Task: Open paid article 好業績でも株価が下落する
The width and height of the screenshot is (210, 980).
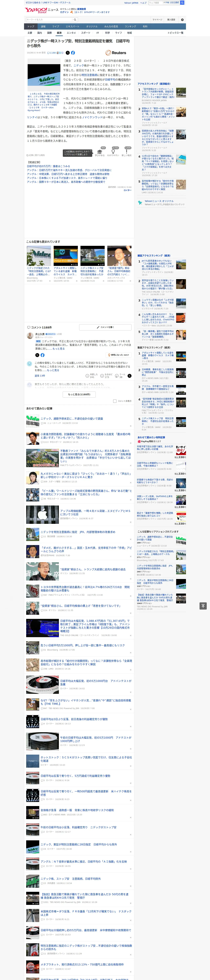Action: pos(155,481)
